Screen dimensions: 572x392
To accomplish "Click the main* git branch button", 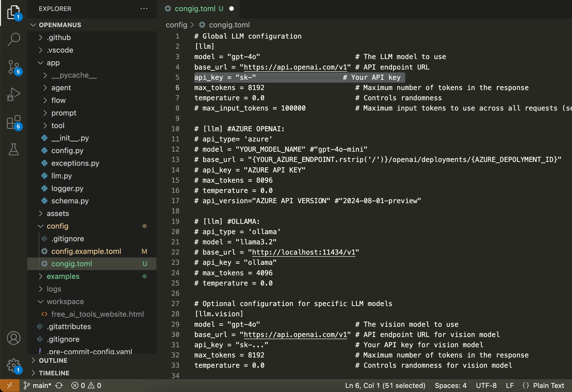I will pyautogui.click(x=38, y=385).
